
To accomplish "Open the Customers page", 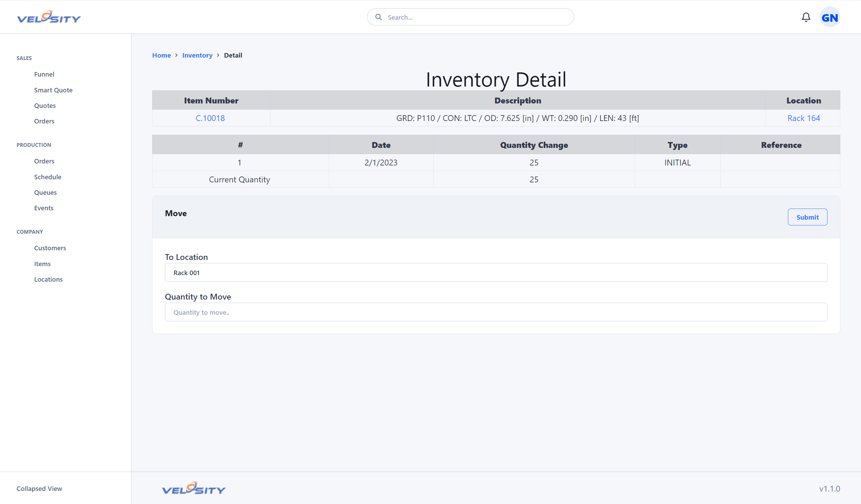I will pyautogui.click(x=50, y=248).
